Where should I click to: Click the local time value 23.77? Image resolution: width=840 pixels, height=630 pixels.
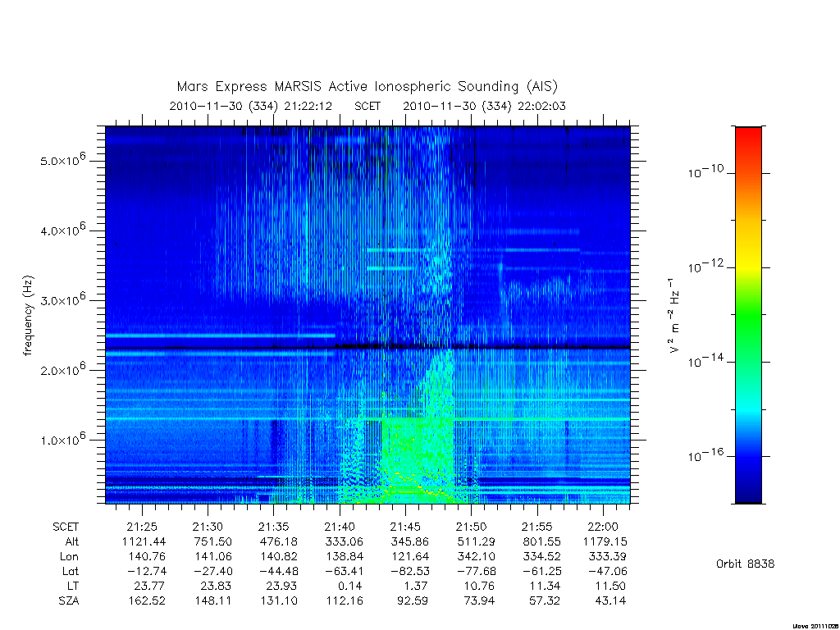pos(150,586)
